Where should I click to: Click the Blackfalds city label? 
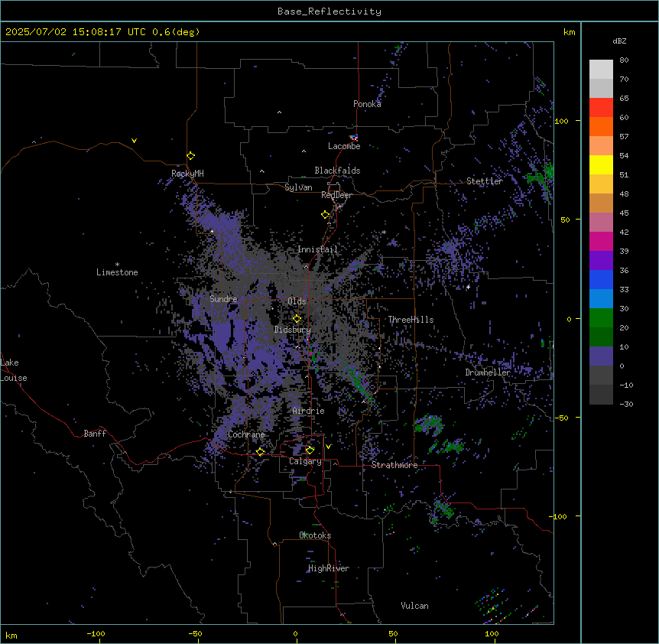point(337,171)
